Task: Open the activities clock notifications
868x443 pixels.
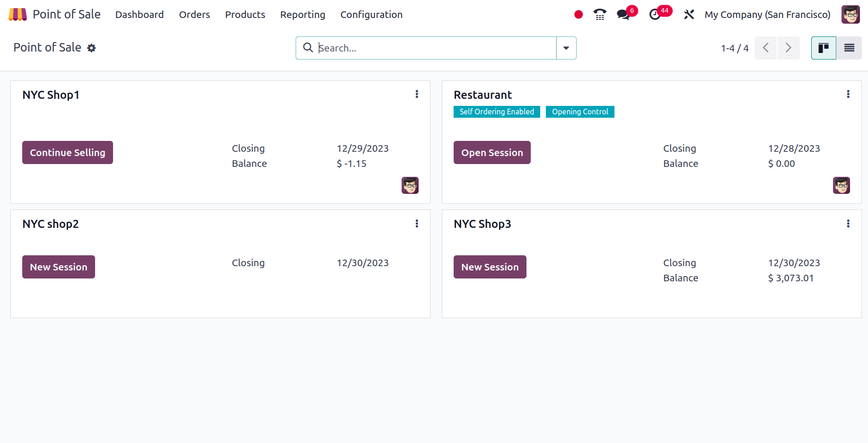Action: click(x=656, y=15)
